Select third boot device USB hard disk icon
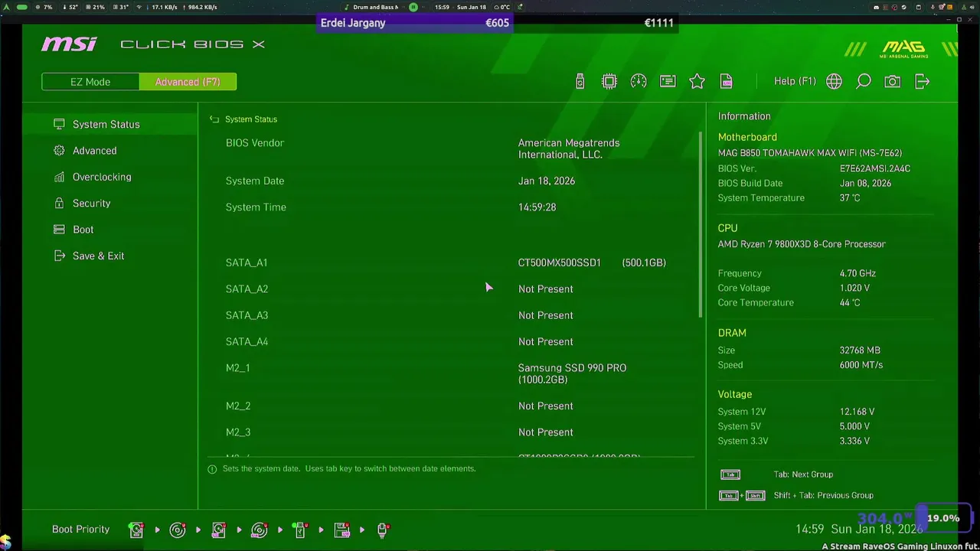This screenshot has width=980, height=551. pos(218,529)
